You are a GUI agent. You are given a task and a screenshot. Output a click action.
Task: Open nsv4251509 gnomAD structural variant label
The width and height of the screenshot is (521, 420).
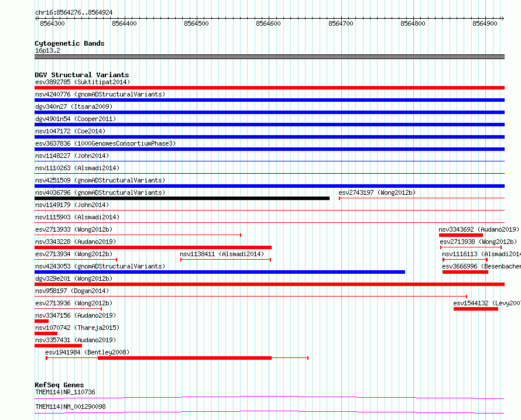point(100,180)
